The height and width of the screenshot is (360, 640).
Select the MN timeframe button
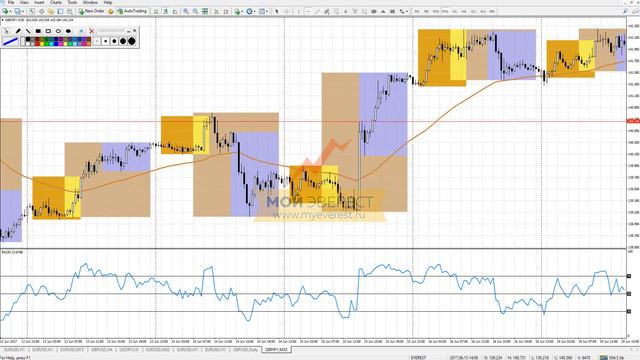tap(492, 11)
